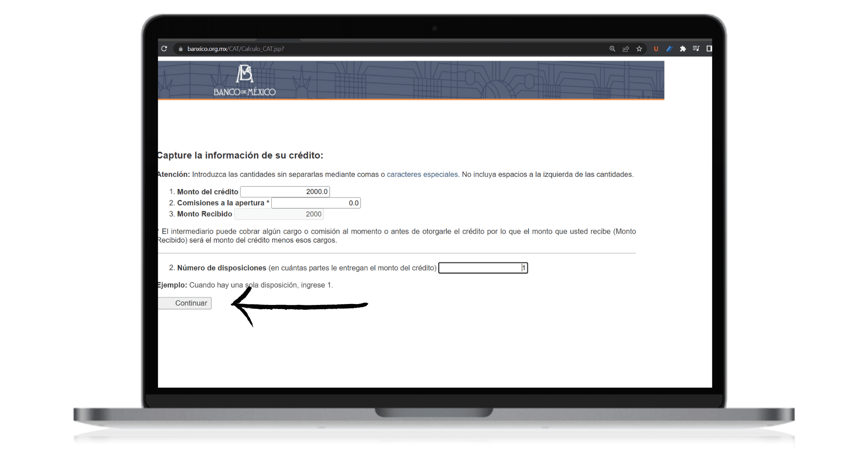Open the zoom magnifier in the address bar
This screenshot has height=462, width=868.
(612, 49)
